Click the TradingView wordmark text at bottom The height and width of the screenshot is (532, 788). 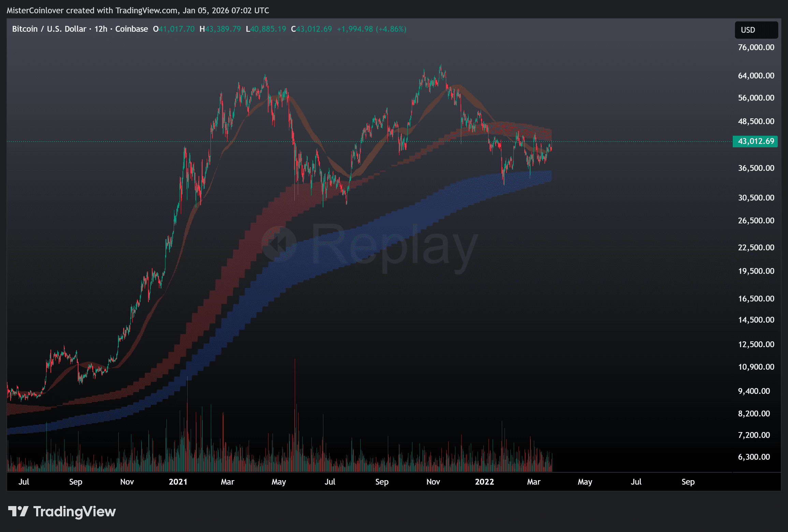click(74, 512)
